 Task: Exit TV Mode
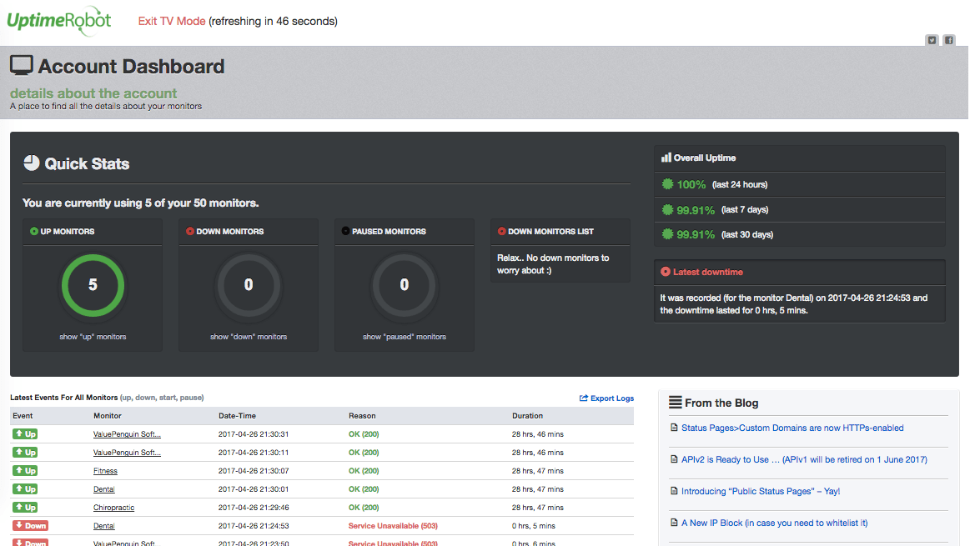171,21
